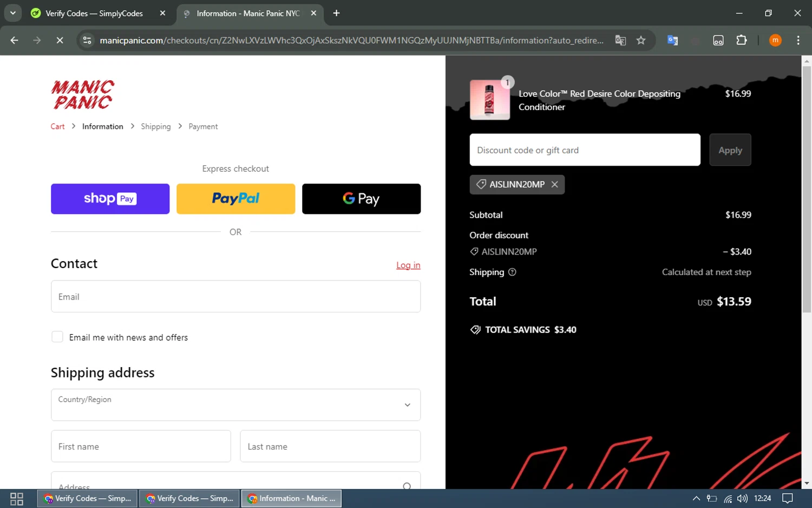This screenshot has width=812, height=508.
Task: Switch to the Verify Codes — SimplyCodes tab
Action: pos(94,13)
